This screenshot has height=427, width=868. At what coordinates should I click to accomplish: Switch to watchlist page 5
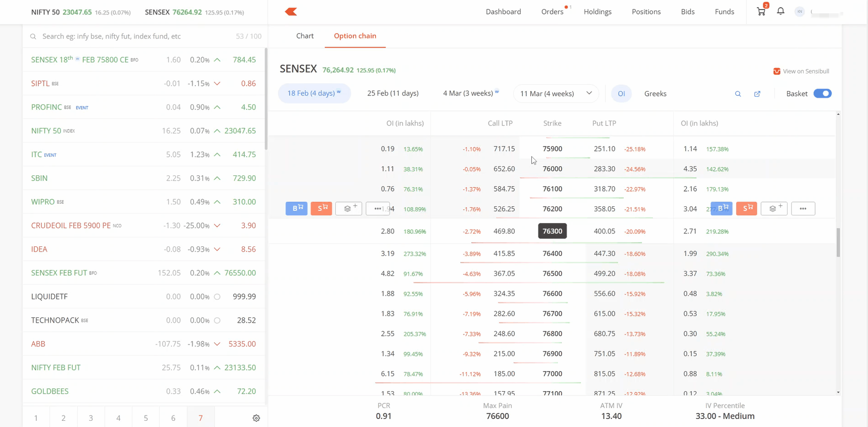coord(146,418)
